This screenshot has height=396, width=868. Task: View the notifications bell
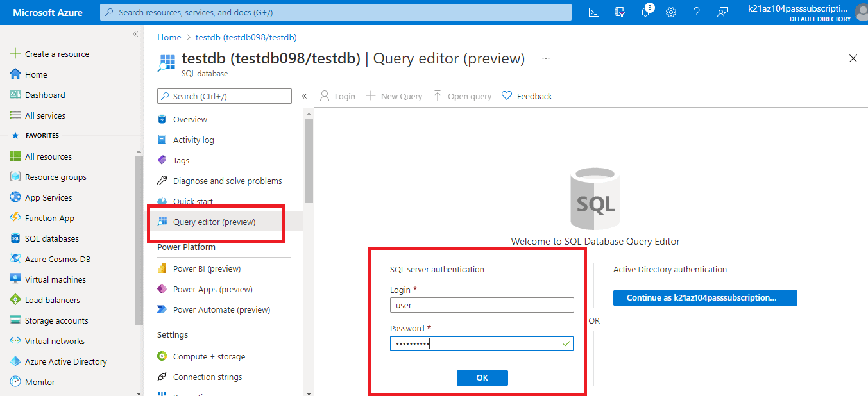pos(645,12)
